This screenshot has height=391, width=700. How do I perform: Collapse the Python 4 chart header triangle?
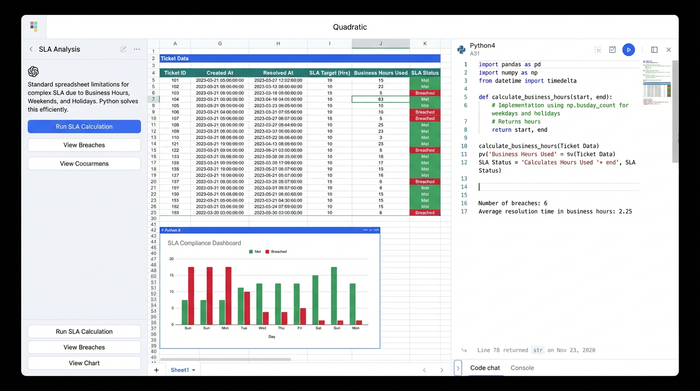pos(162,230)
